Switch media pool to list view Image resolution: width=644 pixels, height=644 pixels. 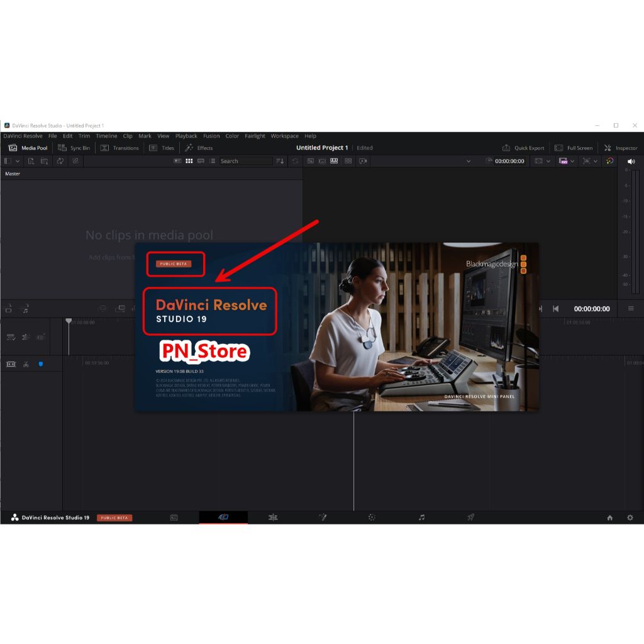click(x=211, y=161)
